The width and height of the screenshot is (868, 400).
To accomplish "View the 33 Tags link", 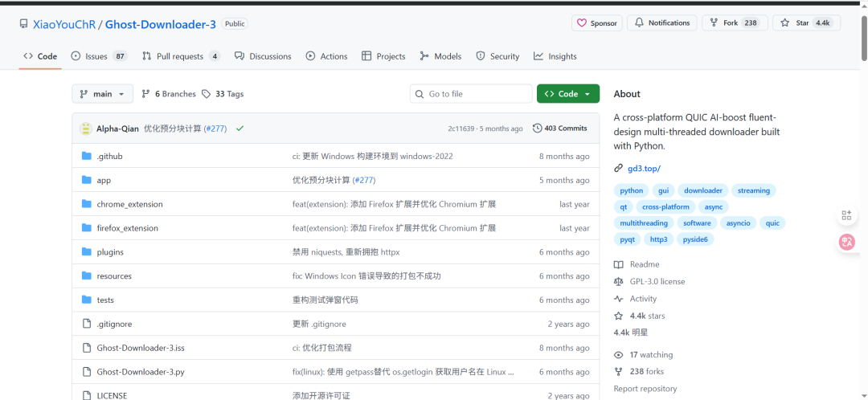I will pos(223,94).
